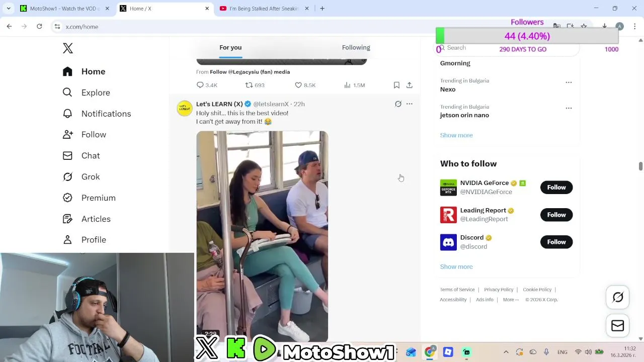Open Let's LEARN (X) profile avatar
Viewport: 644px width, 362px height.
(x=184, y=108)
